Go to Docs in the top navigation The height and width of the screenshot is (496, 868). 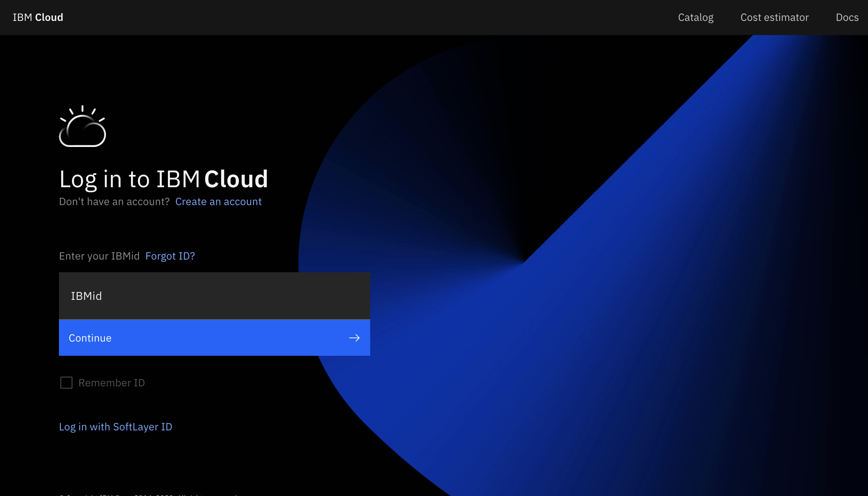click(847, 18)
